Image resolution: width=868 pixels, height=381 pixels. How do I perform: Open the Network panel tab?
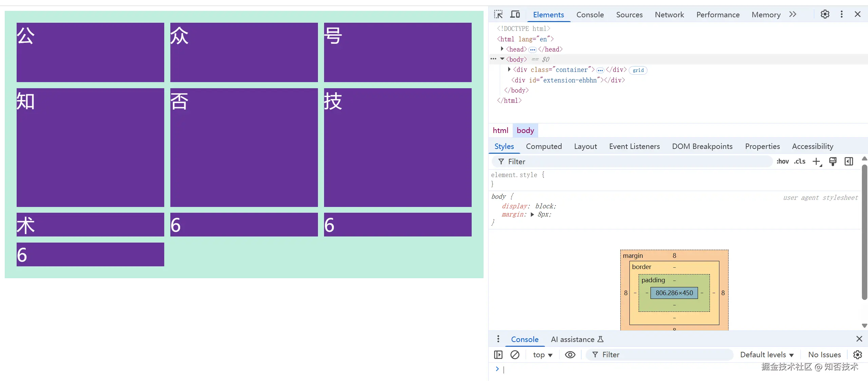[669, 15]
